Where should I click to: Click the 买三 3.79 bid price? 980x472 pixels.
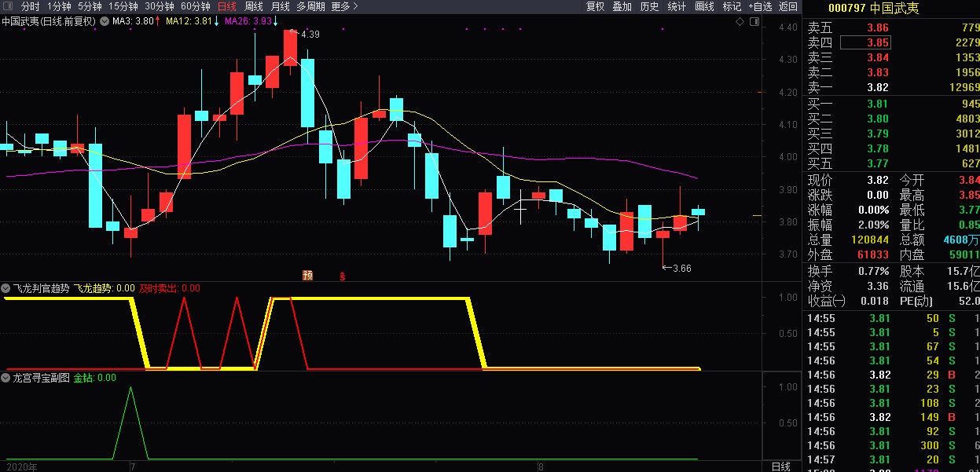click(x=878, y=134)
